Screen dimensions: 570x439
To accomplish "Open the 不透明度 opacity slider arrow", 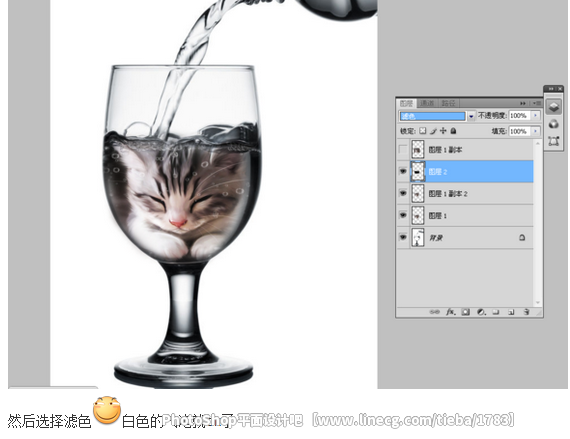I will point(535,115).
